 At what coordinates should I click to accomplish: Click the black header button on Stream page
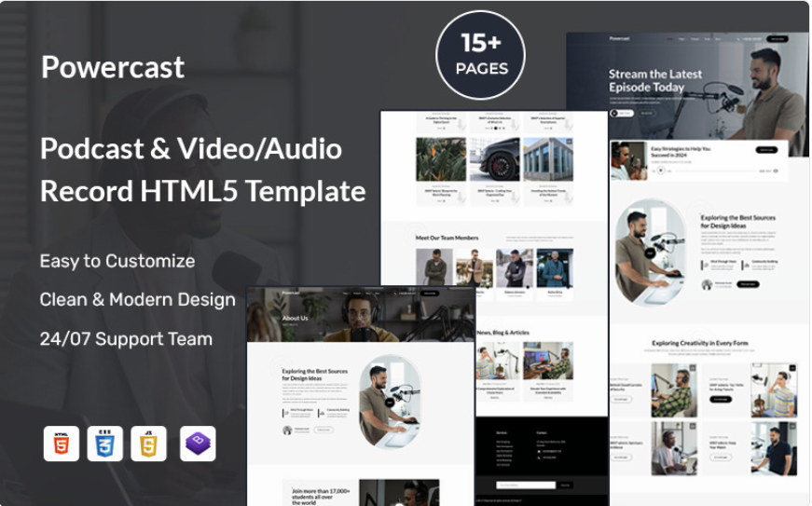tap(778, 39)
